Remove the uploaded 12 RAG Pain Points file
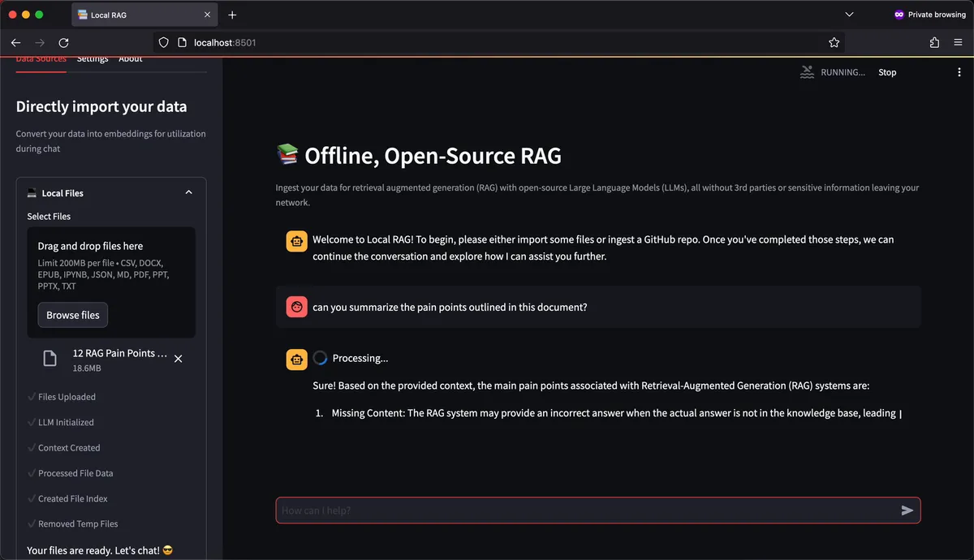974x560 pixels. (179, 359)
